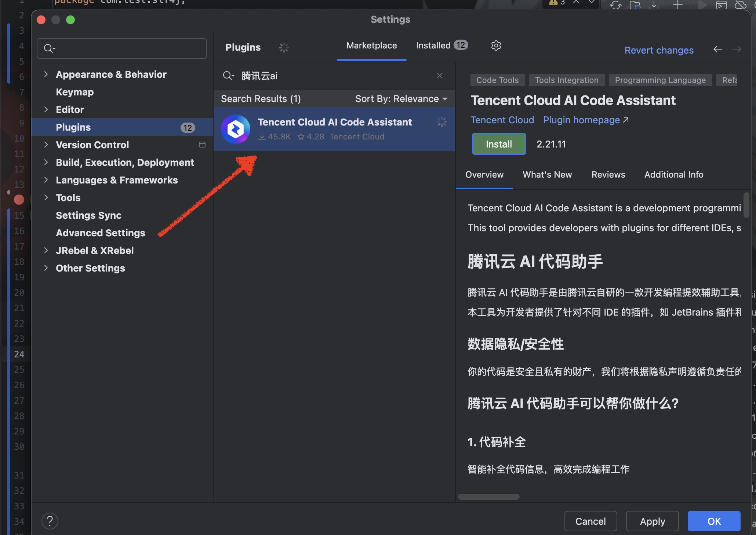
Task: Click the marketplace search magnifier icon
Action: tap(228, 76)
